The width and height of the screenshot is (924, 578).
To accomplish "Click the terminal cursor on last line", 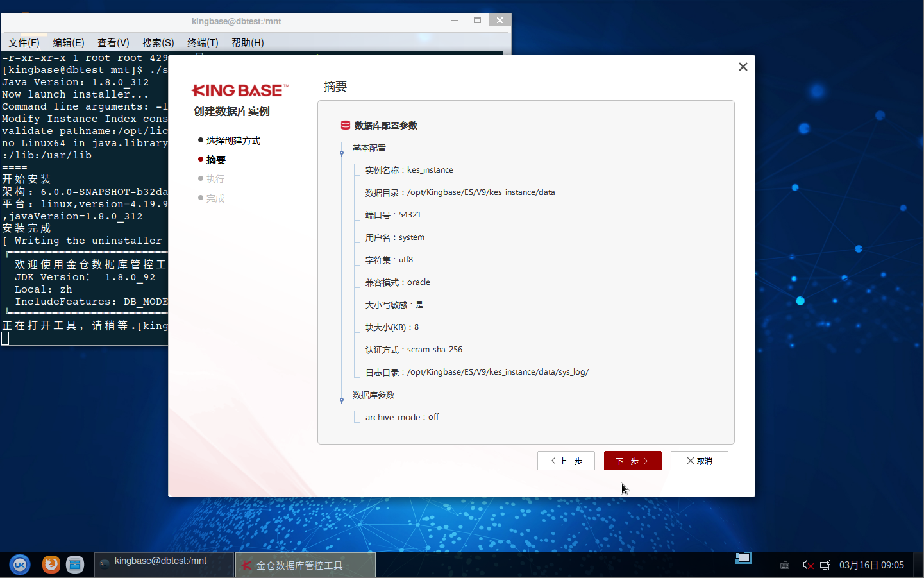I will 5,338.
